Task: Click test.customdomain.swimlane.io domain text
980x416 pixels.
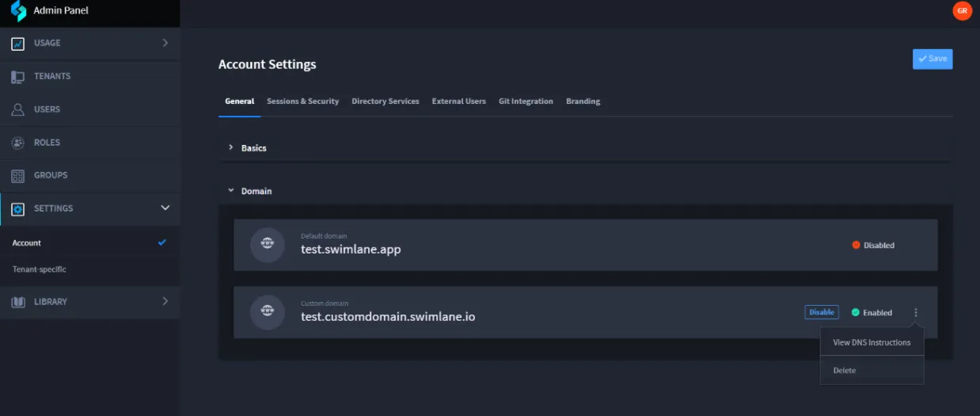Action: click(x=388, y=317)
